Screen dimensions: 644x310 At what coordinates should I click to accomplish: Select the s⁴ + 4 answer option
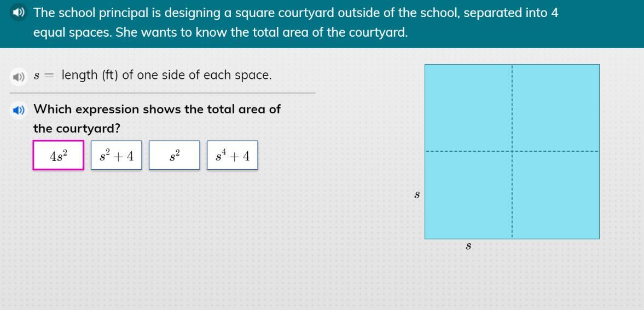coord(233,155)
